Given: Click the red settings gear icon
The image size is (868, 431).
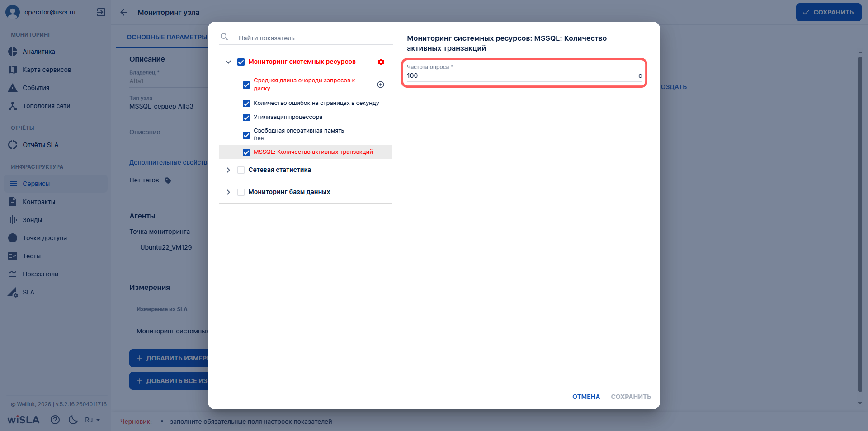Looking at the screenshot, I should click(x=381, y=62).
